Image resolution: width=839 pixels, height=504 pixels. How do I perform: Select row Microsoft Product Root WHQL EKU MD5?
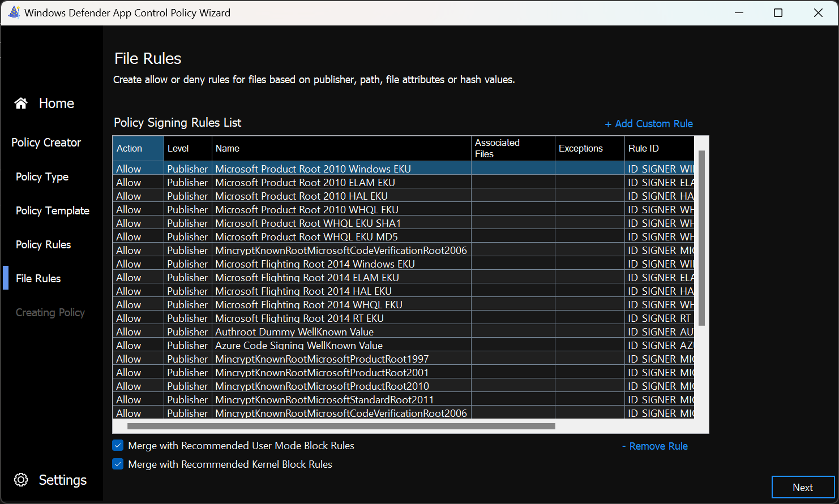403,236
